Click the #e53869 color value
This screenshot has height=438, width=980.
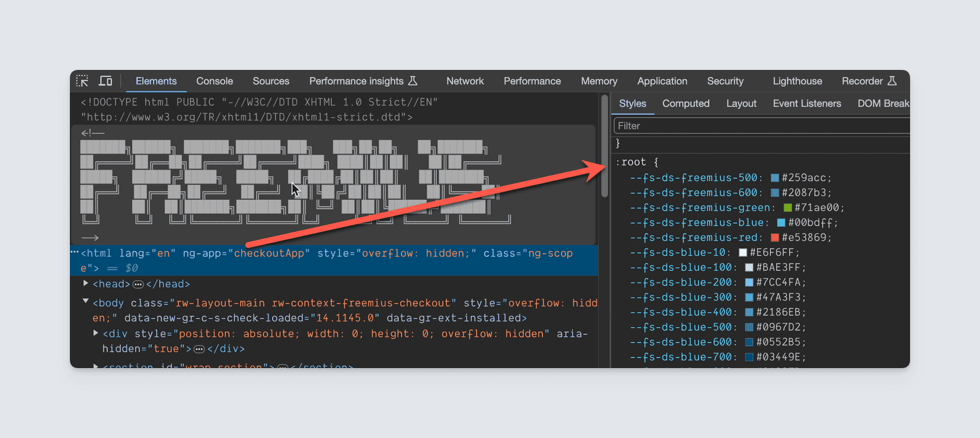pyautogui.click(x=804, y=238)
